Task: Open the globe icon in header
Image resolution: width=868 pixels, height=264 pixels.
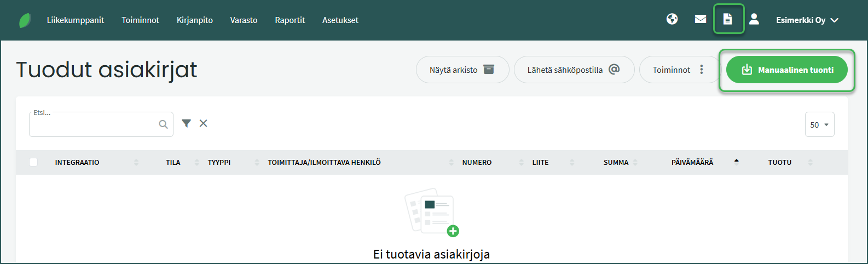Action: click(672, 20)
